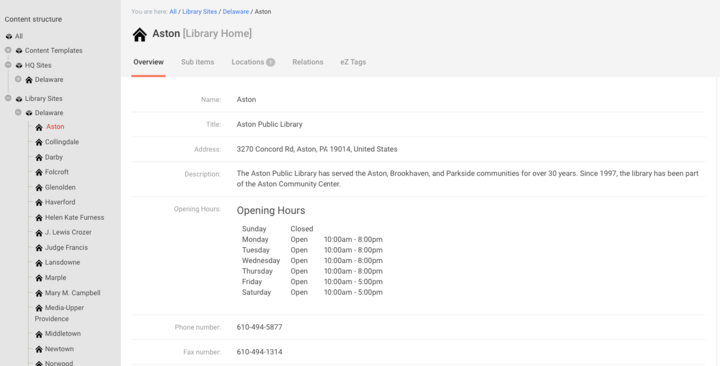Collapse the Library Sites tree node
This screenshot has height=366, width=720.
(x=8, y=98)
